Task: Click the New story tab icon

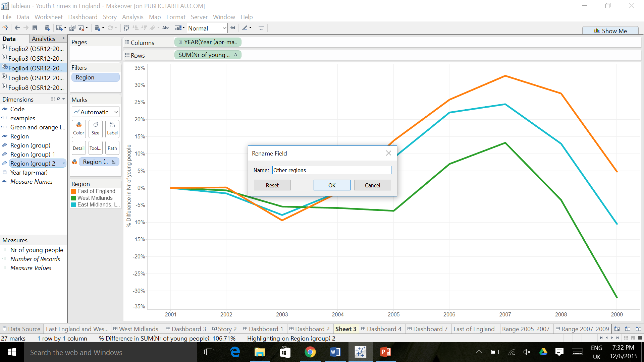Action: (x=638, y=329)
